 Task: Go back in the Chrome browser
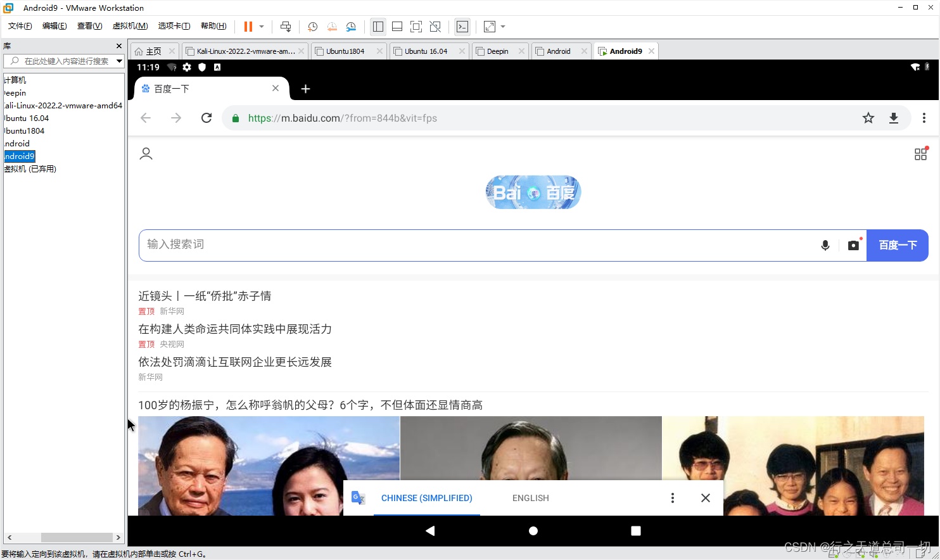(146, 118)
